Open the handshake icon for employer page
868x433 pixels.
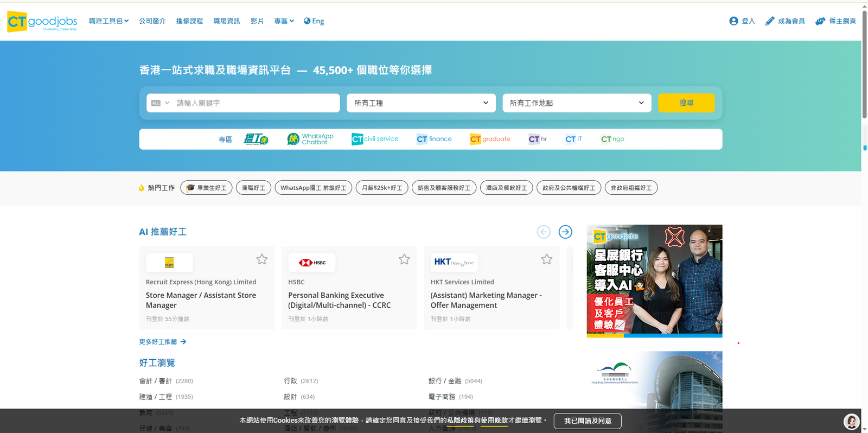pyautogui.click(x=820, y=21)
